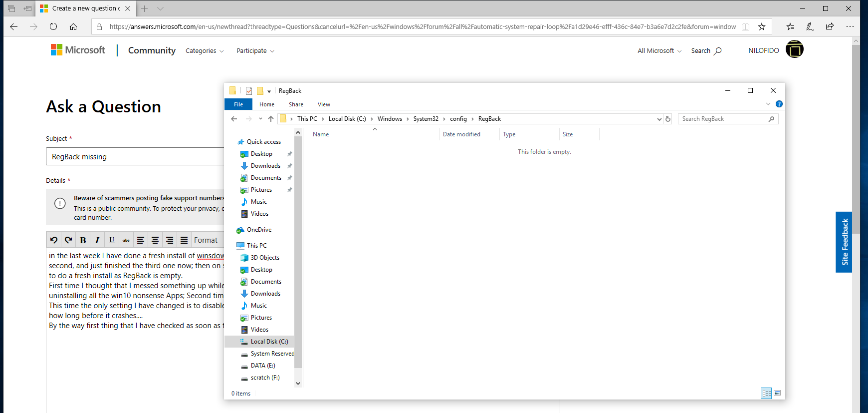
Task: Click Explorer back arrow
Action: click(x=234, y=119)
